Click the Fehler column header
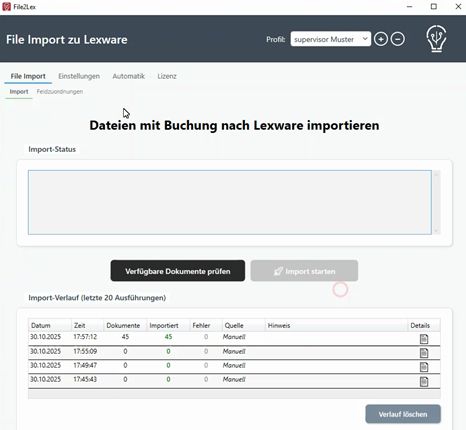 [x=206, y=325]
